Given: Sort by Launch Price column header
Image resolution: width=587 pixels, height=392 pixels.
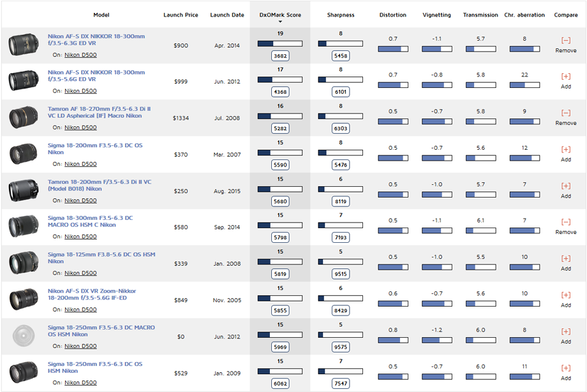Looking at the screenshot, I should pos(181,15).
